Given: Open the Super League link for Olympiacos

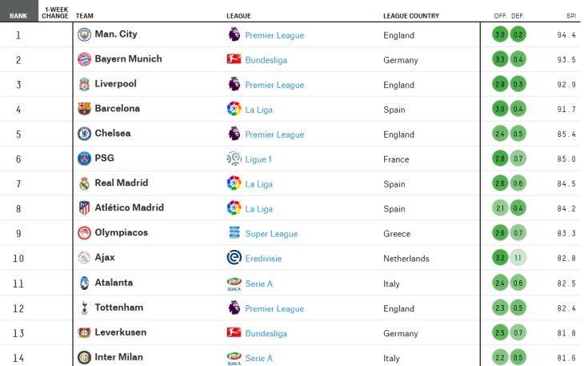Looking at the screenshot, I should 271,234.
